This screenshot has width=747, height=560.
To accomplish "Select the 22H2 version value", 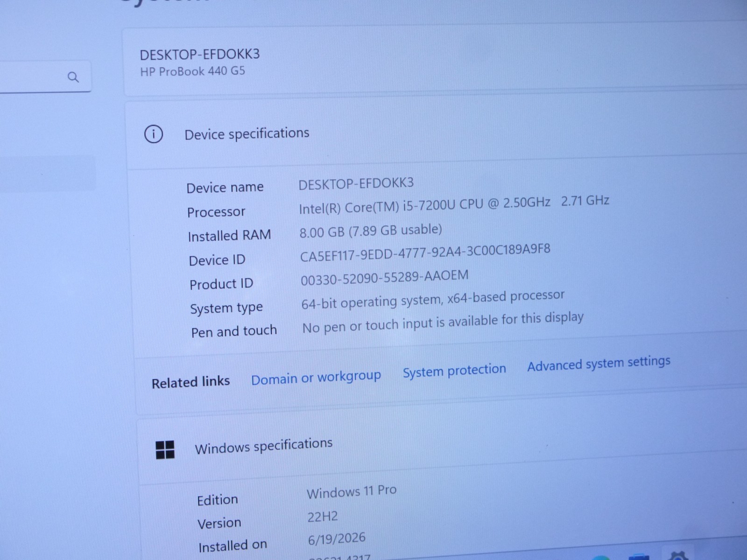I will (x=323, y=517).
